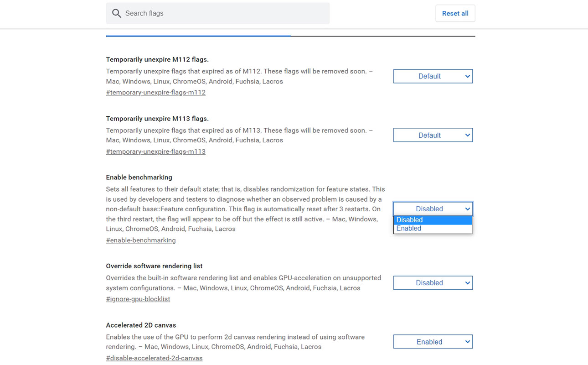The height and width of the screenshot is (365, 588).
Task: Open the M112 flags Default dropdown
Action: [x=433, y=76]
